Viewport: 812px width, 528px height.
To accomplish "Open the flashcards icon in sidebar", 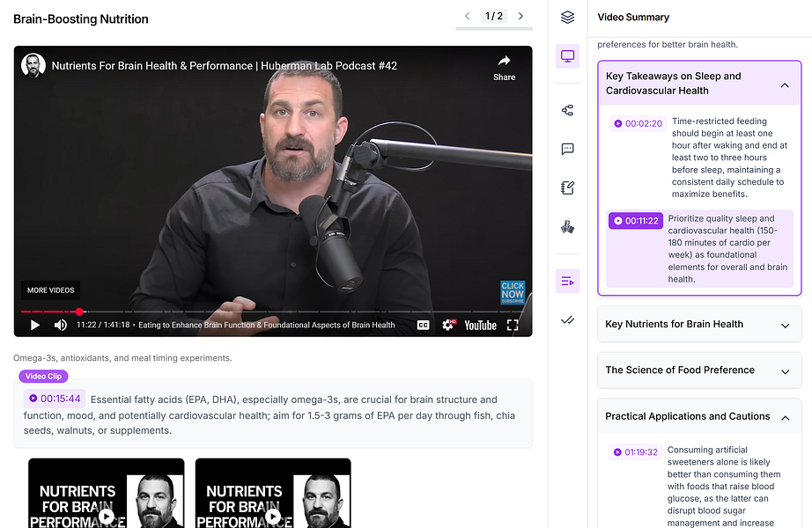I will pyautogui.click(x=567, y=227).
